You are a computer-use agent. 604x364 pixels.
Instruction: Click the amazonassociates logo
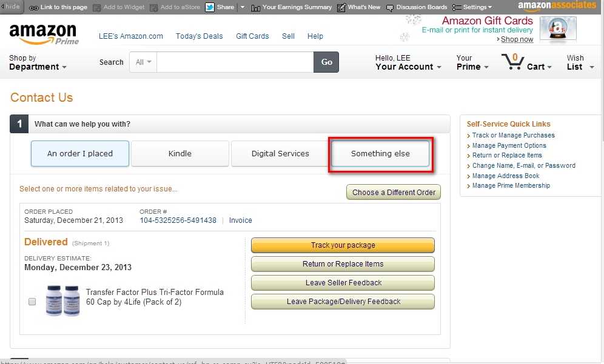pos(557,6)
